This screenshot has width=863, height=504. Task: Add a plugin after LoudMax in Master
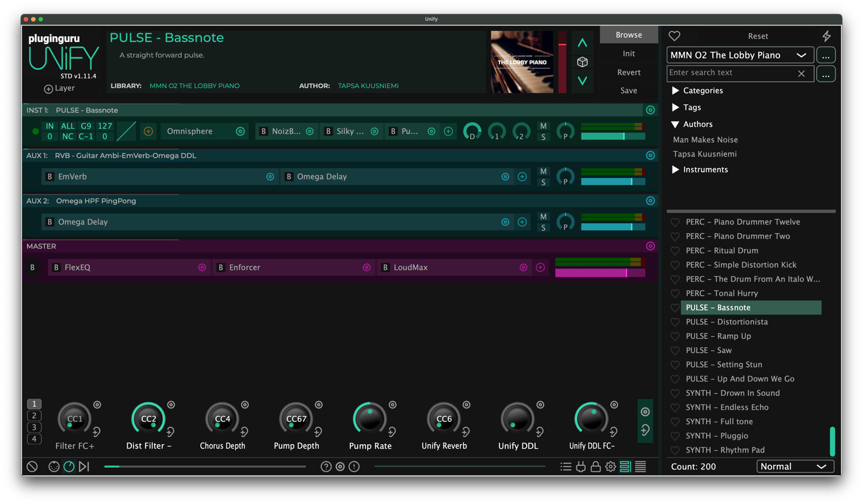click(x=540, y=268)
